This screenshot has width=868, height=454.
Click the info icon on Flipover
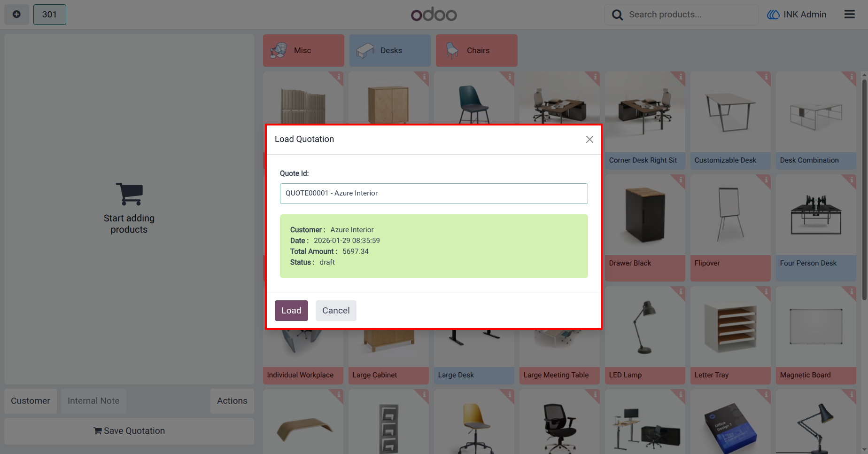[766, 180]
